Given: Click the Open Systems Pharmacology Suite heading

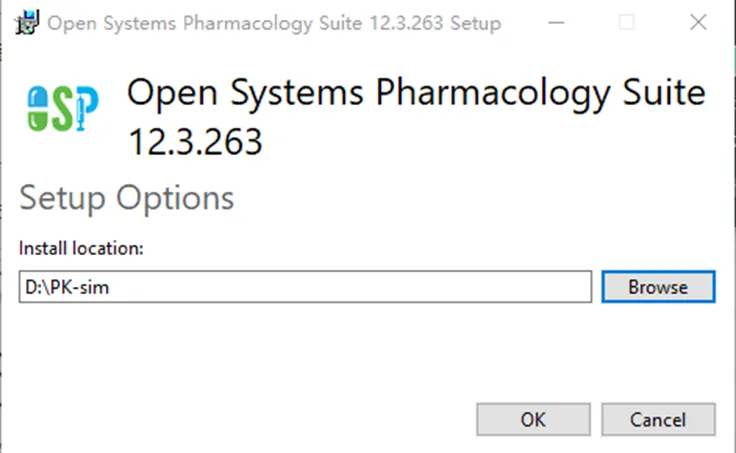Looking at the screenshot, I should (x=416, y=93).
